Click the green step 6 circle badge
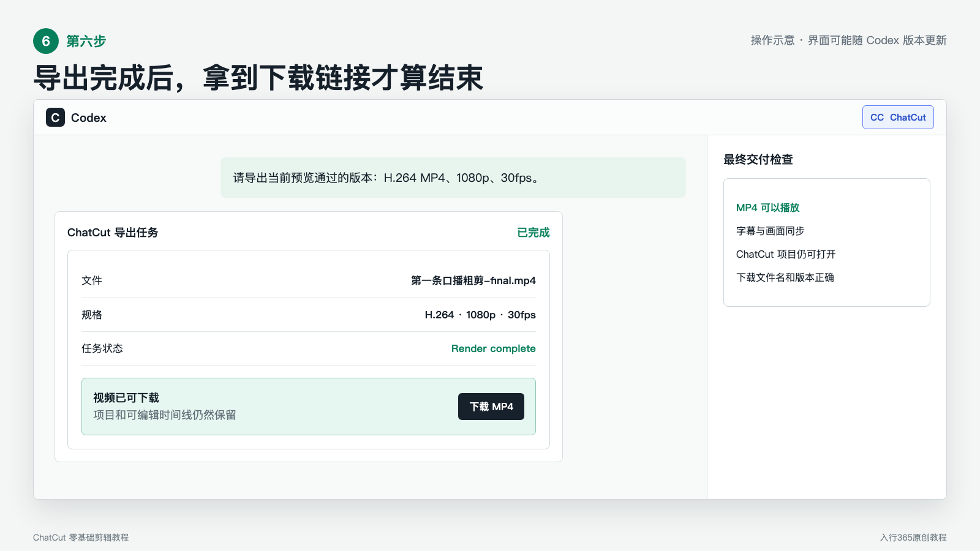This screenshot has height=551, width=980. (46, 41)
